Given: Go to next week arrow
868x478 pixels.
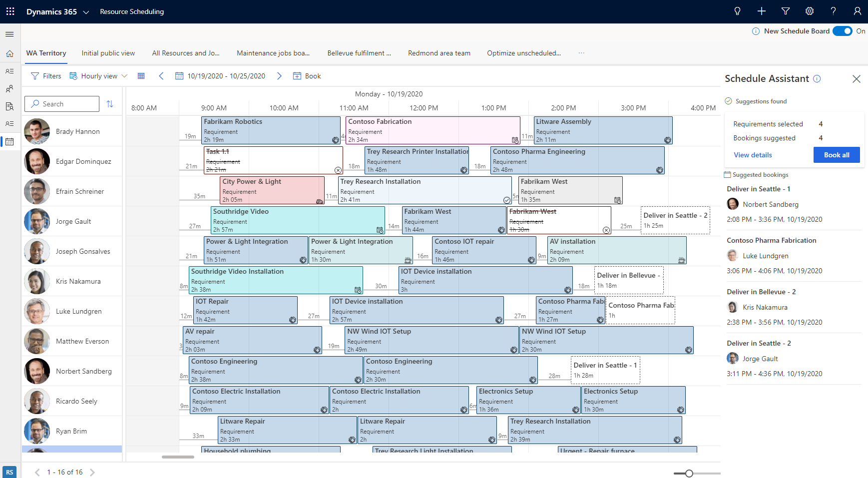Looking at the screenshot, I should pyautogui.click(x=279, y=76).
